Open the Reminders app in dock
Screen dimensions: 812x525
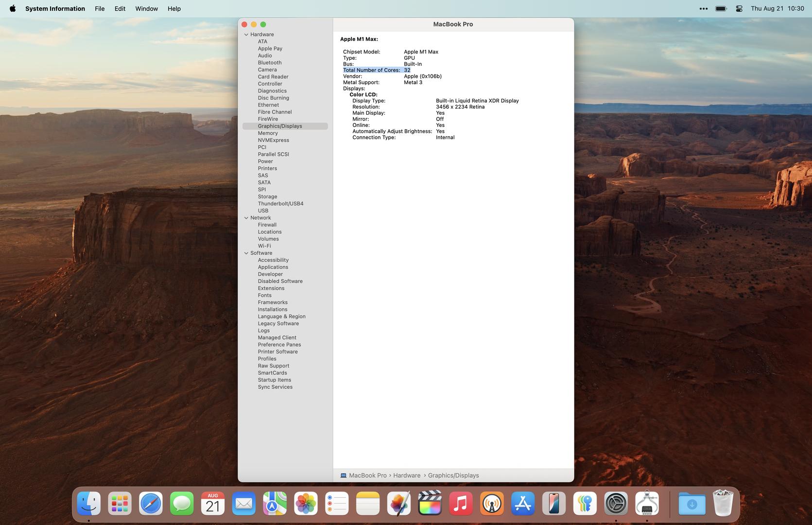(x=337, y=504)
